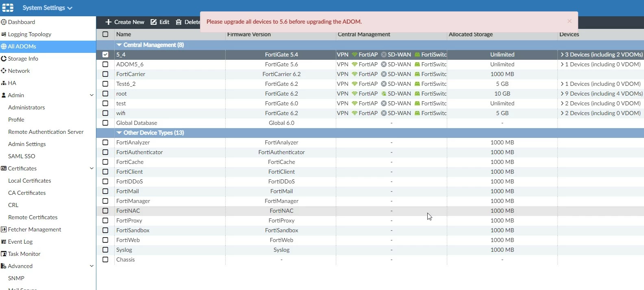The height and width of the screenshot is (290, 644).
Task: Collapse the Other Device Types group
Action: [119, 133]
